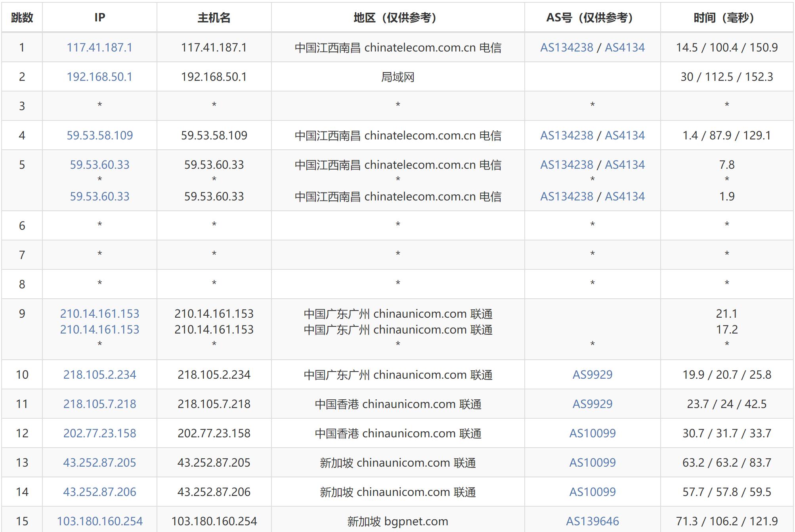Select time cell 1.4 / 87.9 / 129.1
Image resolution: width=795 pixels, height=532 pixels.
click(727, 135)
